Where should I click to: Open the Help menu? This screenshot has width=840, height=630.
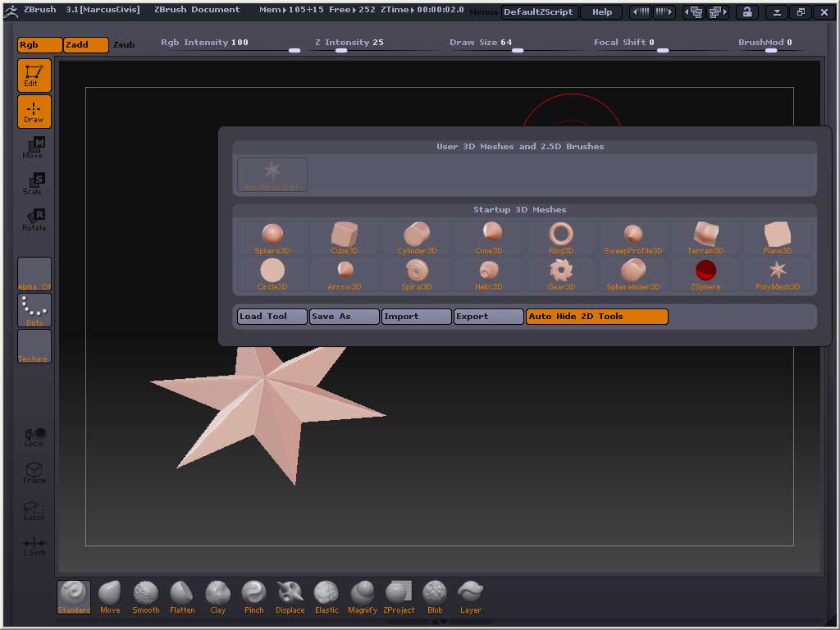click(x=602, y=11)
